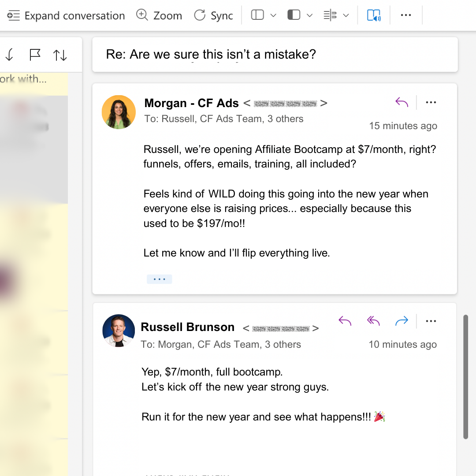
Task: Open message density dropdown arrow
Action: click(346, 15)
